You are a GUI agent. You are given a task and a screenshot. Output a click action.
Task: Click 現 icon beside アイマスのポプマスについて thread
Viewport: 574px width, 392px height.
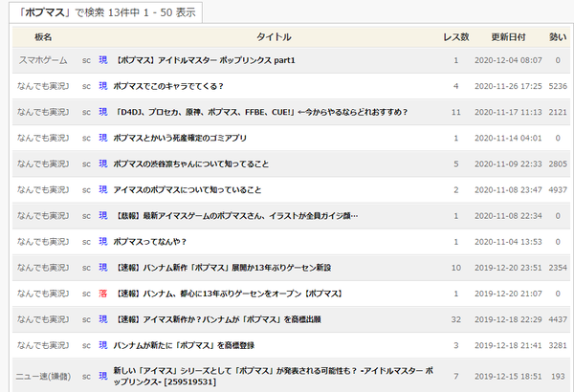tap(103, 190)
